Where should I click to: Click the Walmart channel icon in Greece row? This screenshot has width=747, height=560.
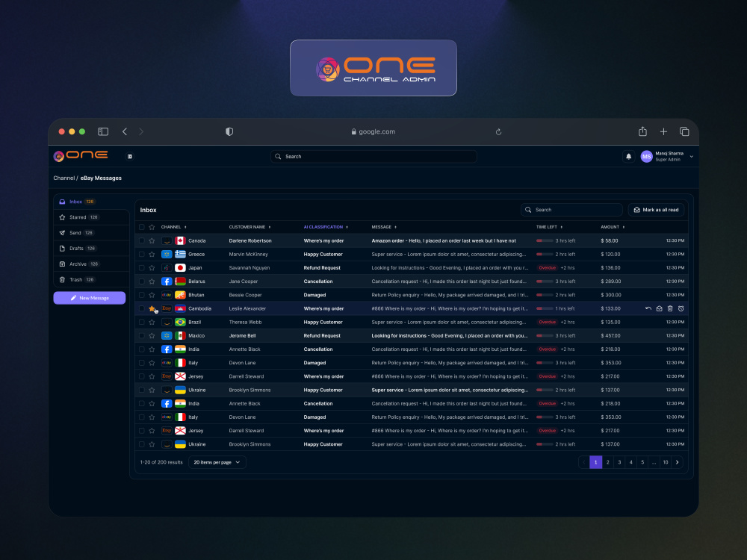pos(167,255)
